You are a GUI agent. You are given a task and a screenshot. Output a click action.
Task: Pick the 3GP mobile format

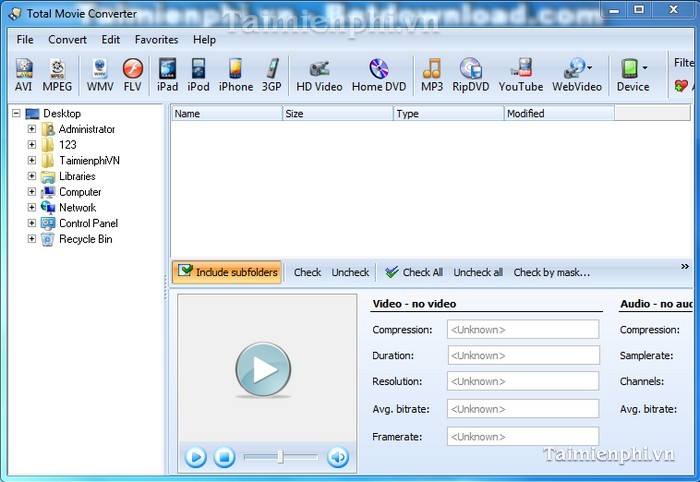click(271, 75)
